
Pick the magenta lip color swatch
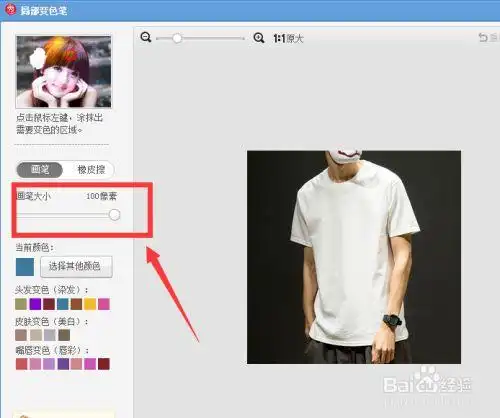click(90, 364)
